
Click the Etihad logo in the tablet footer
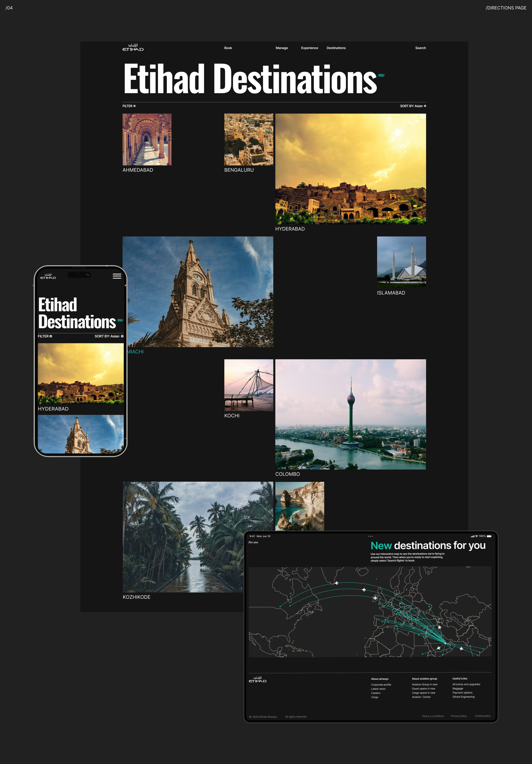[x=258, y=679]
